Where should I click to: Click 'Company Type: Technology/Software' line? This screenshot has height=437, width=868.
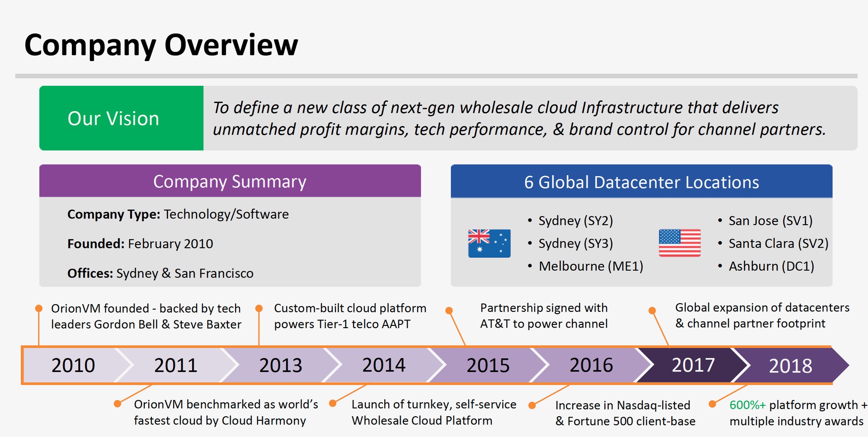178,214
